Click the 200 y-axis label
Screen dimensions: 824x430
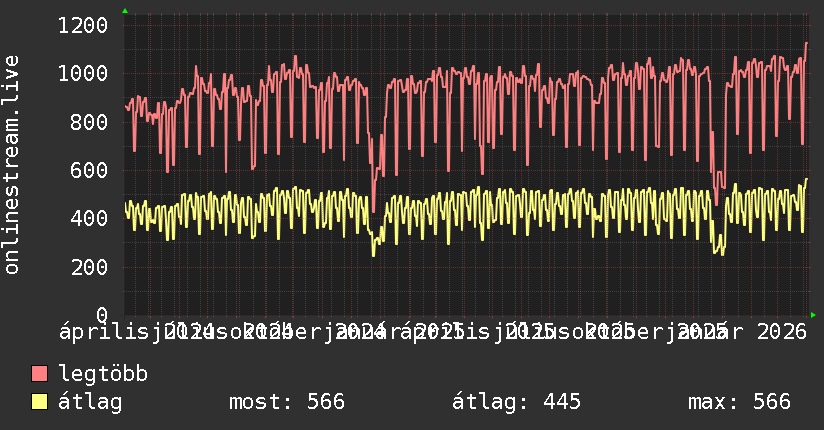point(89,267)
